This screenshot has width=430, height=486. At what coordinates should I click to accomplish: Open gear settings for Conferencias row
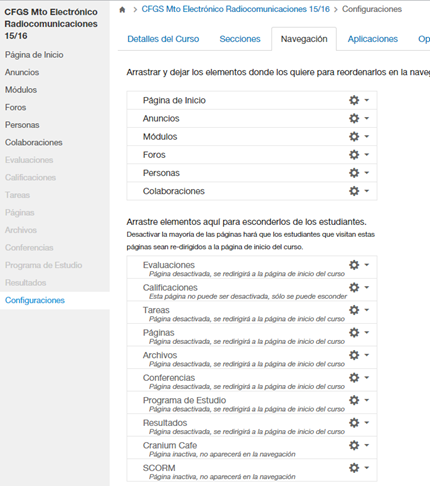[x=354, y=378]
